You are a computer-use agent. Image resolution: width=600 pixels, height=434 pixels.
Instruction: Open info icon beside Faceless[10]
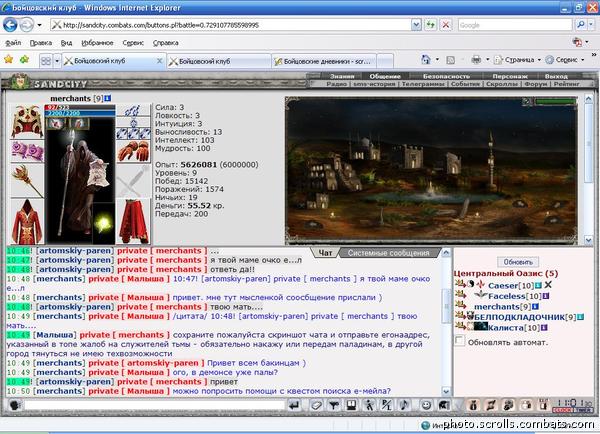546,296
